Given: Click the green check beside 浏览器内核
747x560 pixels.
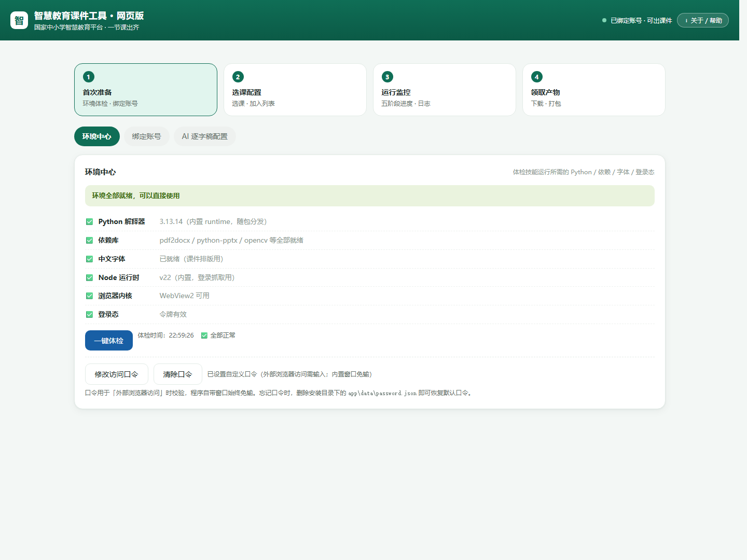Looking at the screenshot, I should coord(89,296).
